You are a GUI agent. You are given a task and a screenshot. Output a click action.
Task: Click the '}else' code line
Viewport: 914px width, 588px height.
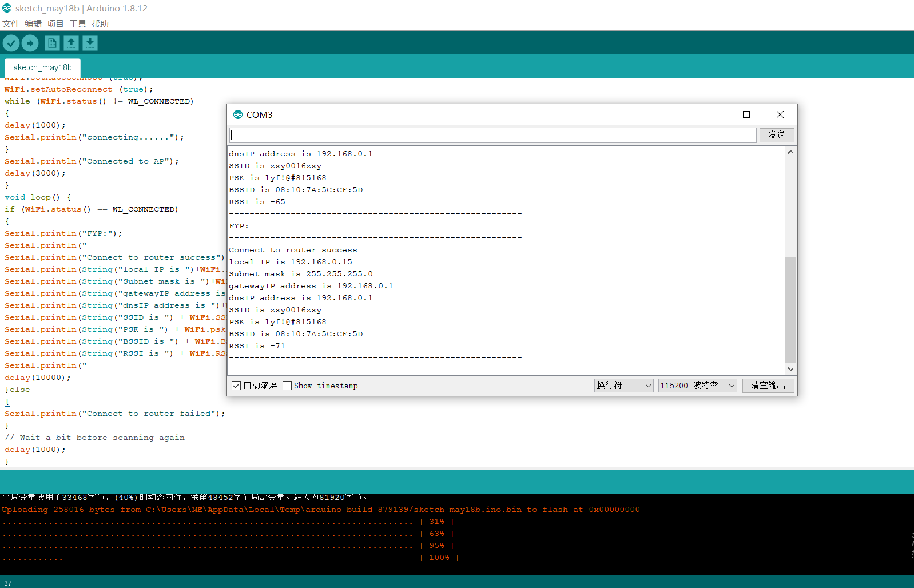point(17,390)
